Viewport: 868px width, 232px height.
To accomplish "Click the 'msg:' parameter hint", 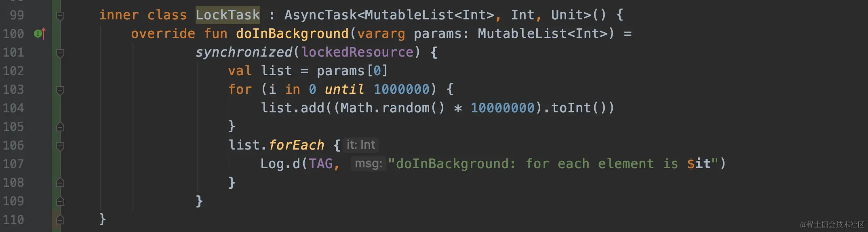I will pos(369,163).
